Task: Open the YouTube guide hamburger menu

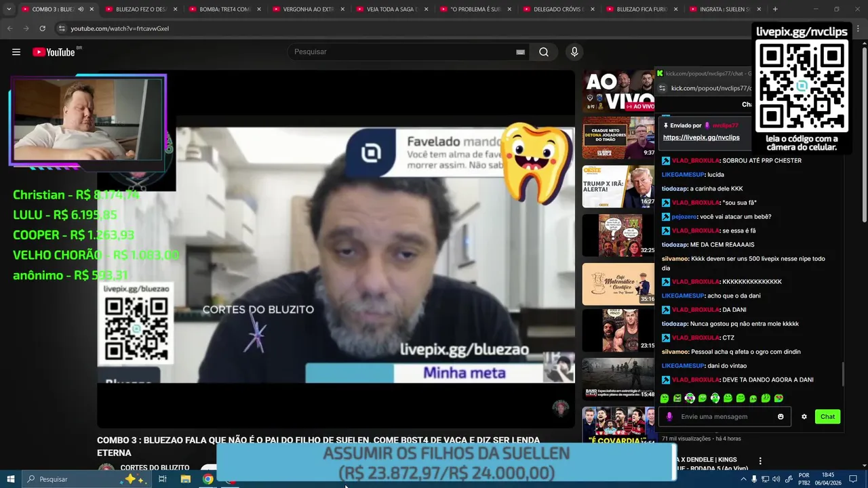Action: pyautogui.click(x=16, y=52)
